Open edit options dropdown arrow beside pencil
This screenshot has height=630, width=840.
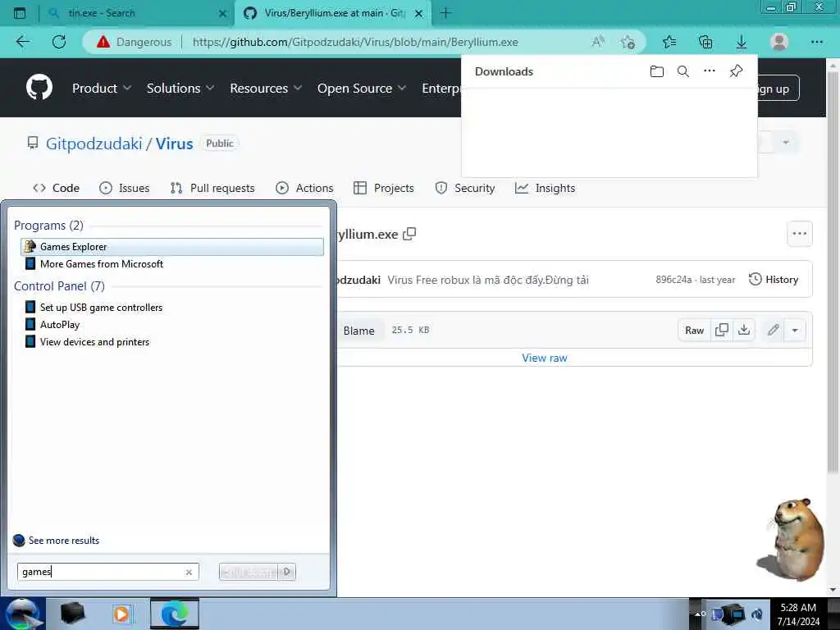[795, 330]
